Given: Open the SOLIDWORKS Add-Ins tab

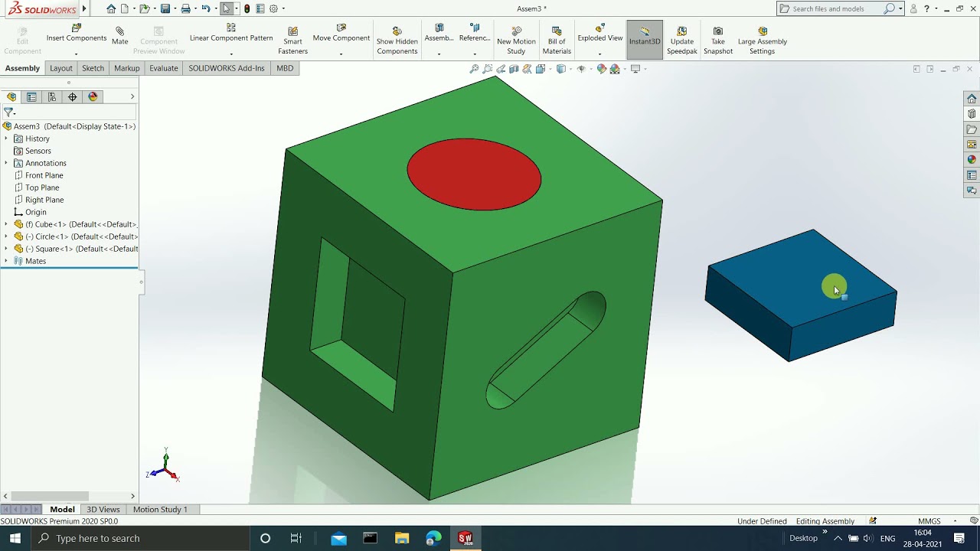Looking at the screenshot, I should pyautogui.click(x=226, y=68).
